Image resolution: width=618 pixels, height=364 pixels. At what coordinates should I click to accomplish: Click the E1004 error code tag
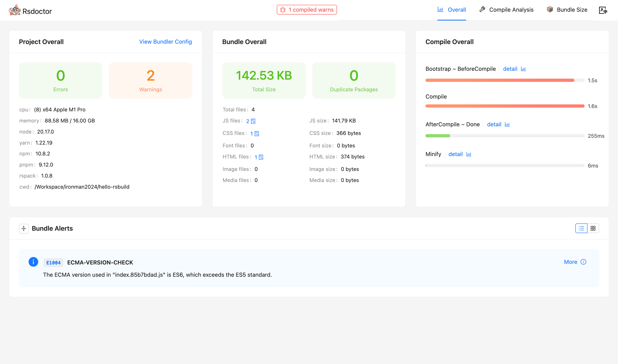[x=54, y=263]
